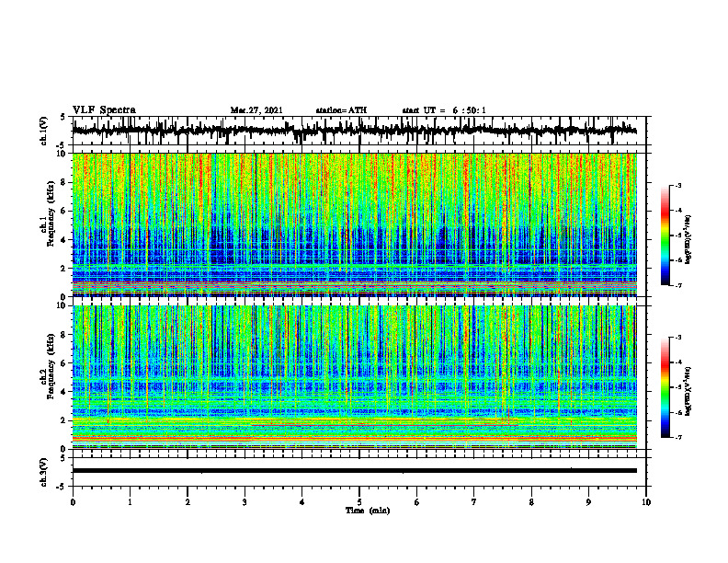Viewport: 728px width, 563px height.
Task: Click the "ch.3(V)" axis label
Action: 44,472
